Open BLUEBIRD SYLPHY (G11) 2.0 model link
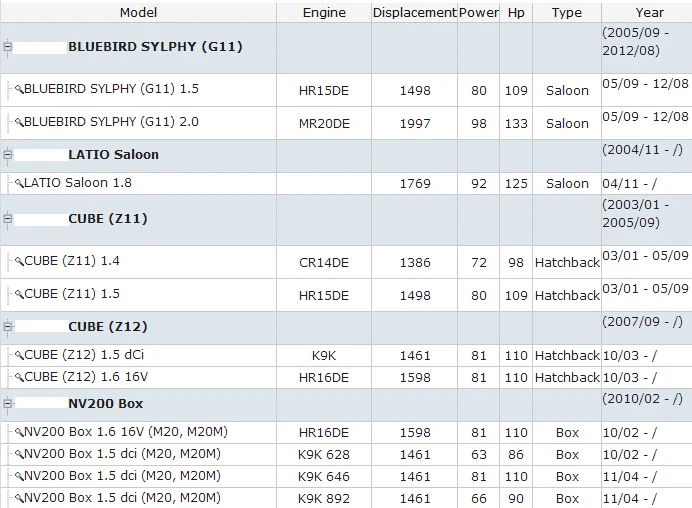 click(111, 122)
